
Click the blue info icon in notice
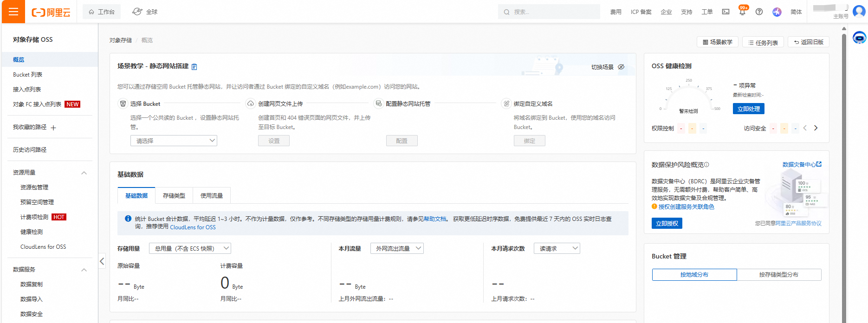[128, 219]
